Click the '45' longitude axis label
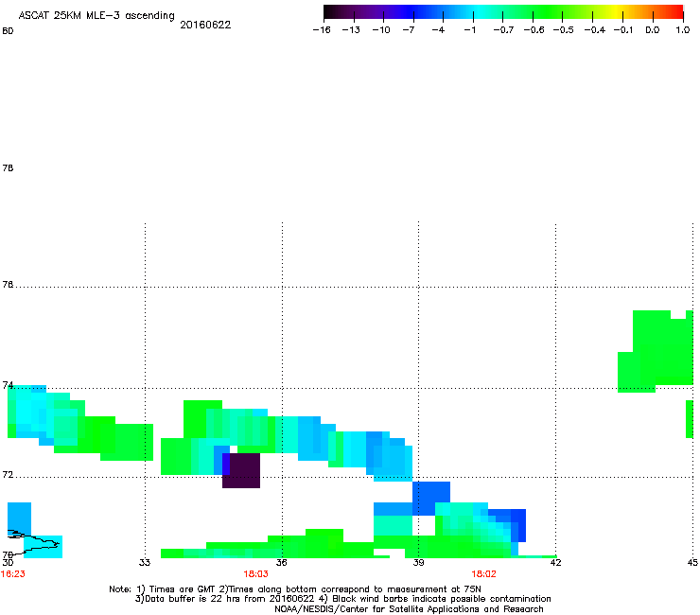Screen dimensions: 700x615 coord(692,563)
